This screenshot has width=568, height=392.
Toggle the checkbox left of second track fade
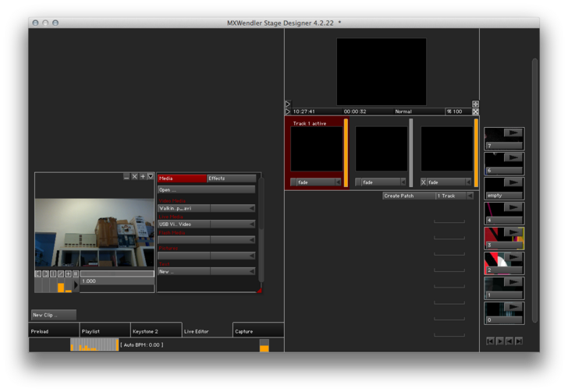coord(358,182)
